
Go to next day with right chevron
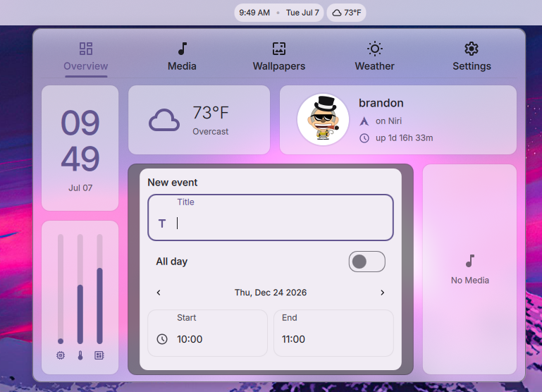point(382,293)
